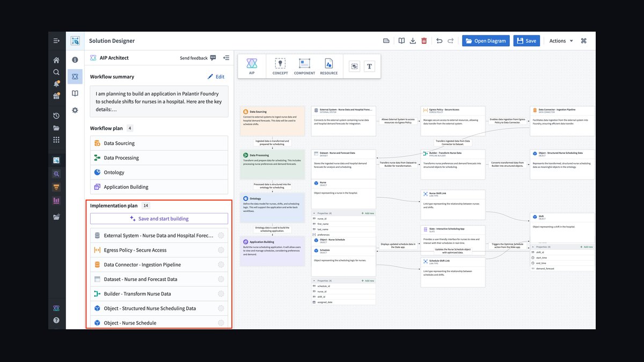Viewport: 644px width, 362px height.
Task: Select the Component tool in palette
Action: tap(304, 67)
